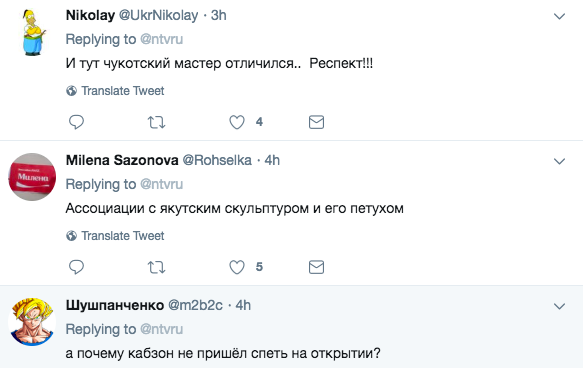
Task: Open Nikolay's Homer Simpson avatar
Action: pos(33,32)
